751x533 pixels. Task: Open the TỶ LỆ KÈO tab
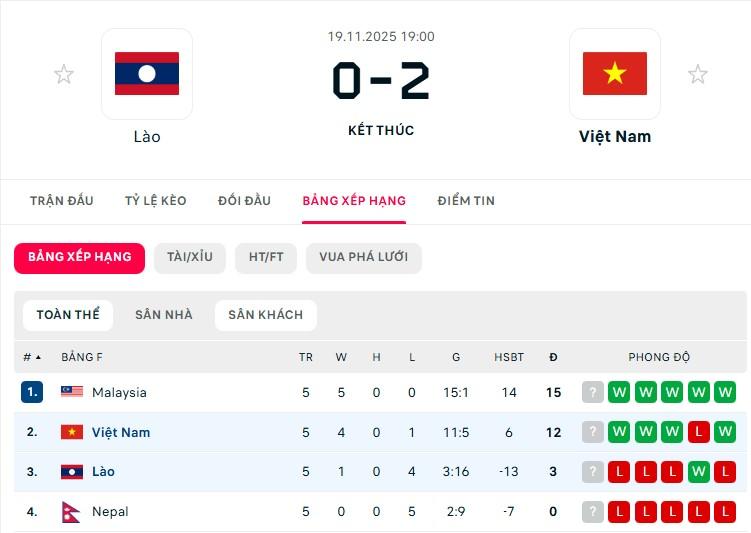[156, 200]
